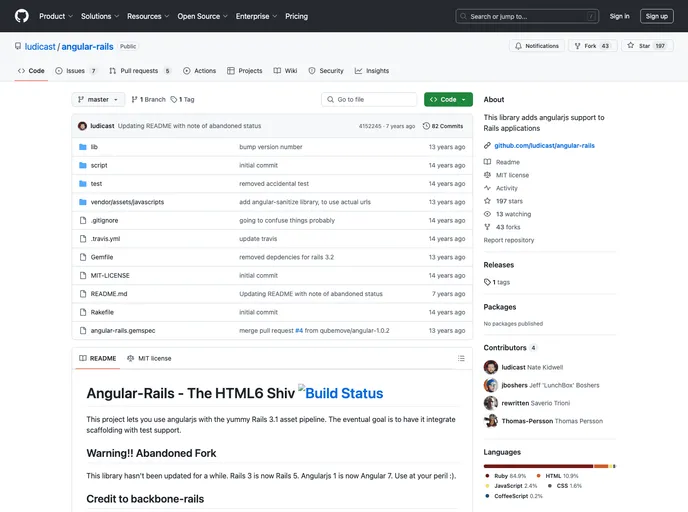This screenshot has height=512, width=688.
Task: Click the eye icon beside 13 watching
Action: point(487,214)
